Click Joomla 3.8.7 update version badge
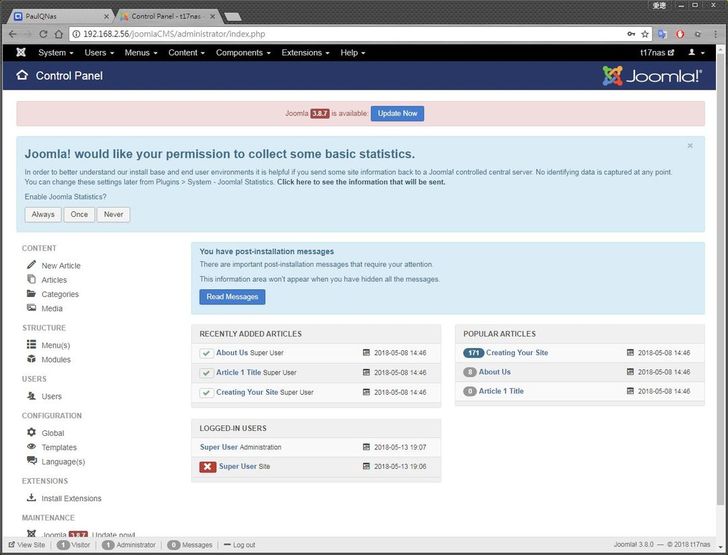The width and height of the screenshot is (728, 555). point(319,113)
